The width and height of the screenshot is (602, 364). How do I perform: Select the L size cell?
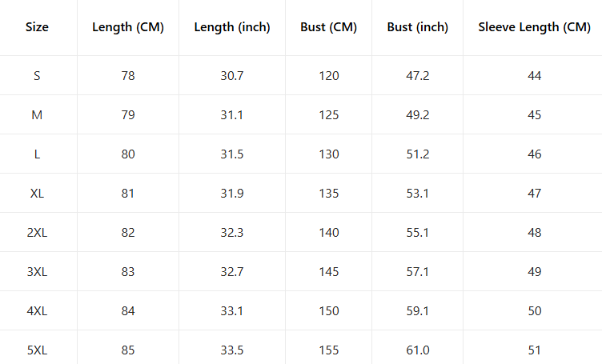(x=37, y=154)
